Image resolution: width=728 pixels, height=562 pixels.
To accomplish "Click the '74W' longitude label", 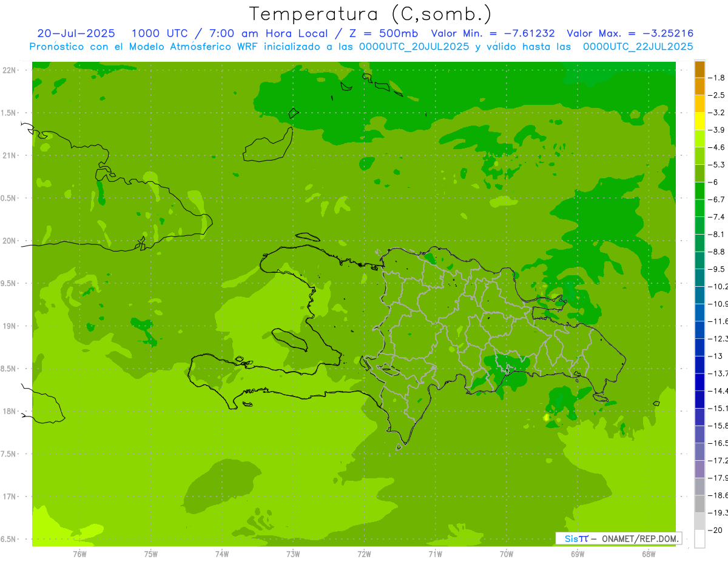I will point(221,554).
